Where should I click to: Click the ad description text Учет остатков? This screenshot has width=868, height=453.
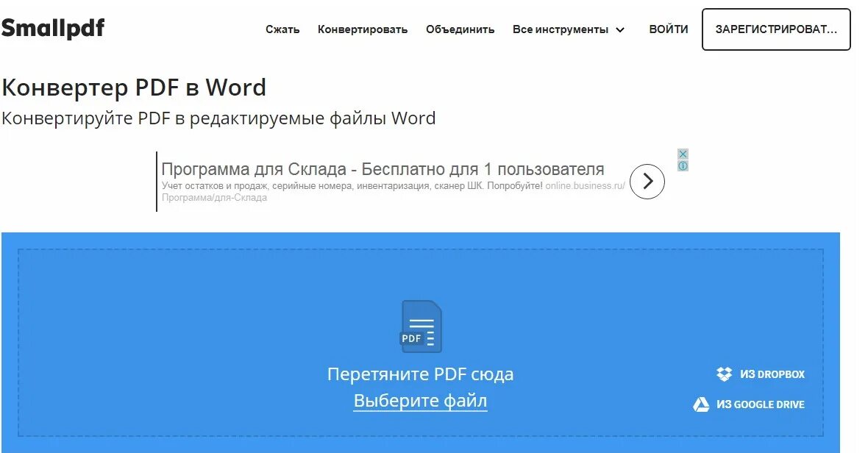coord(352,186)
